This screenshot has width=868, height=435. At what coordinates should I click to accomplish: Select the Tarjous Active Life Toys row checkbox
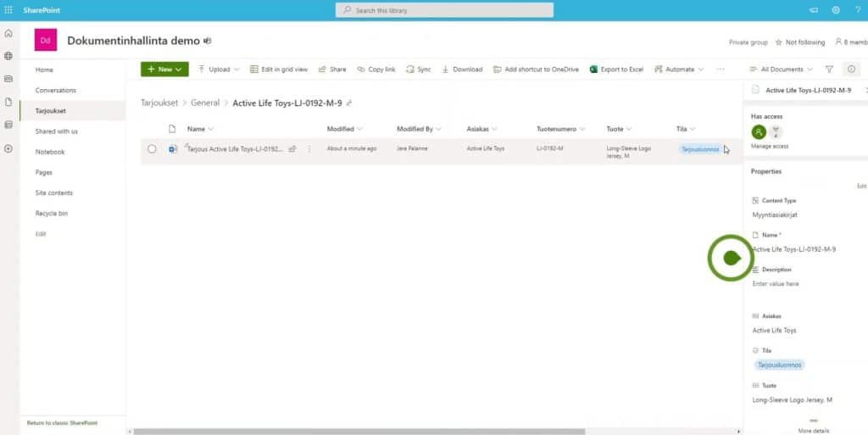pos(152,149)
